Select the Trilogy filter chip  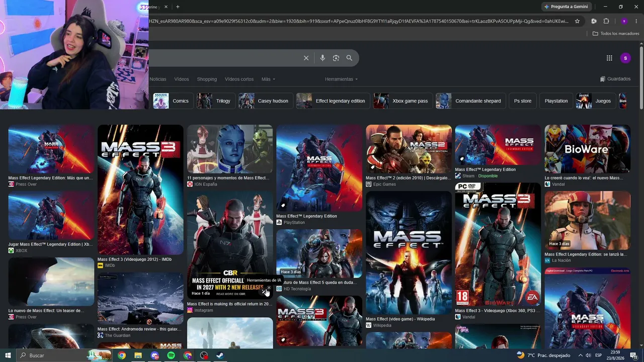pos(216,101)
